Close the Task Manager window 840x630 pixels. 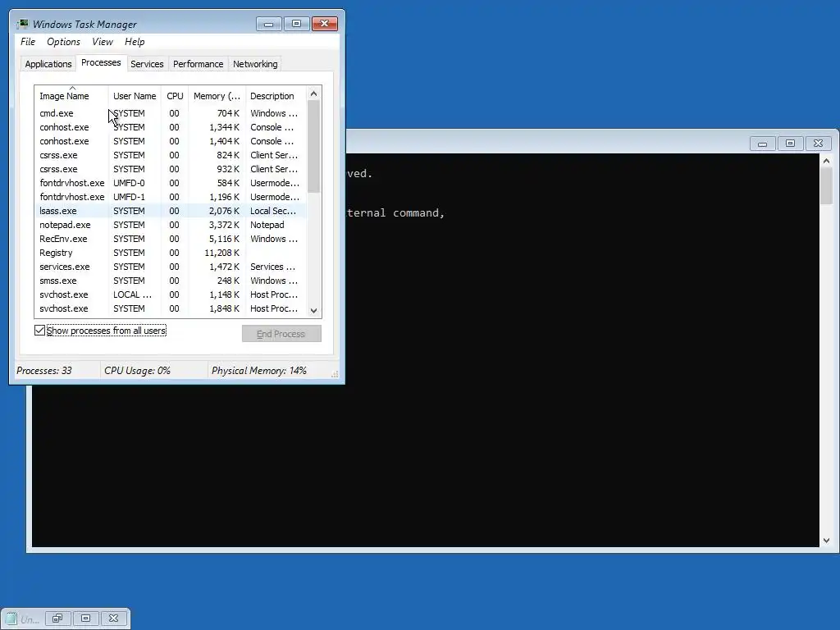point(324,24)
